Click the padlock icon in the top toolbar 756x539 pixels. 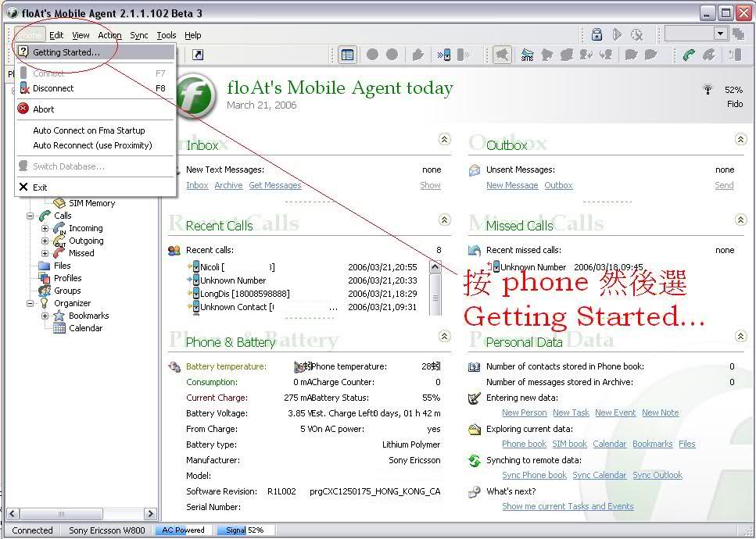[597, 34]
